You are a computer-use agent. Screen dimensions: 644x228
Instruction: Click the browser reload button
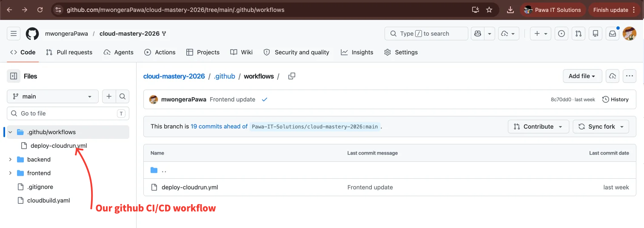click(x=40, y=10)
